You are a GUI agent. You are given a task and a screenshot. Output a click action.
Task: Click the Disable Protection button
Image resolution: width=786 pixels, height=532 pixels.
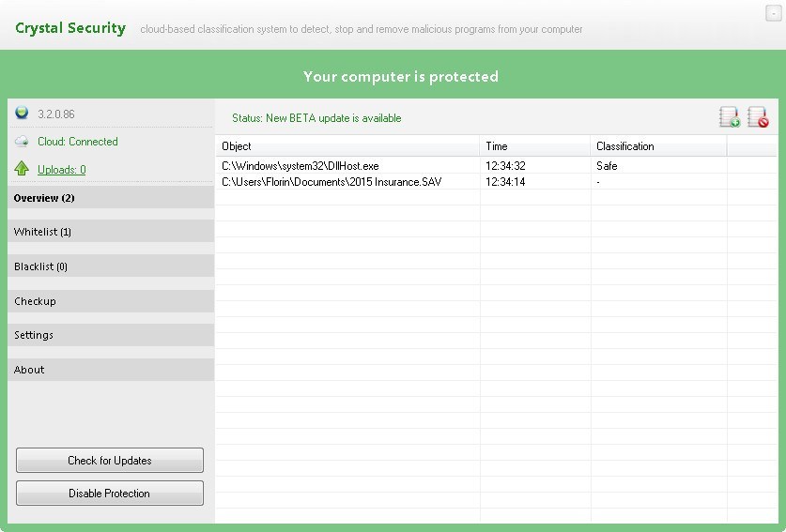pyautogui.click(x=110, y=494)
